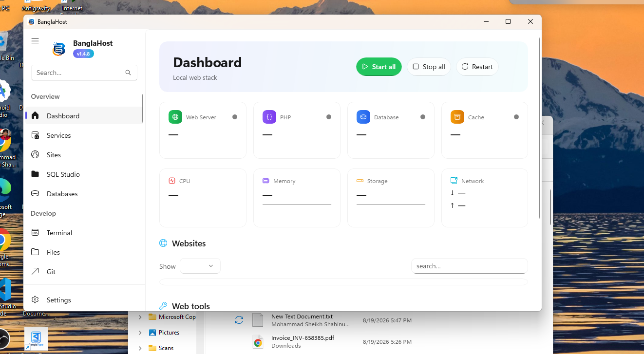The image size is (644, 354).
Task: Click the green Start all button
Action: tap(379, 67)
